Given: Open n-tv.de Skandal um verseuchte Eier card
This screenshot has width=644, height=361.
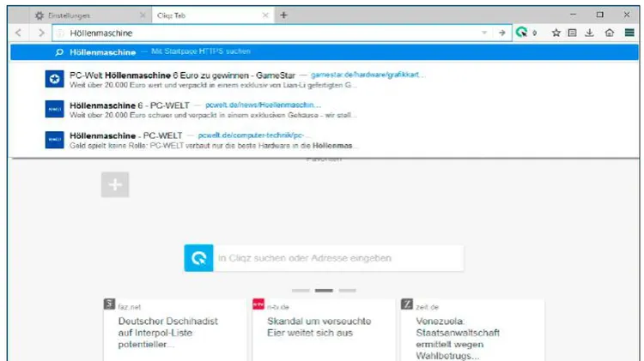Looking at the screenshot, I should 324,330.
